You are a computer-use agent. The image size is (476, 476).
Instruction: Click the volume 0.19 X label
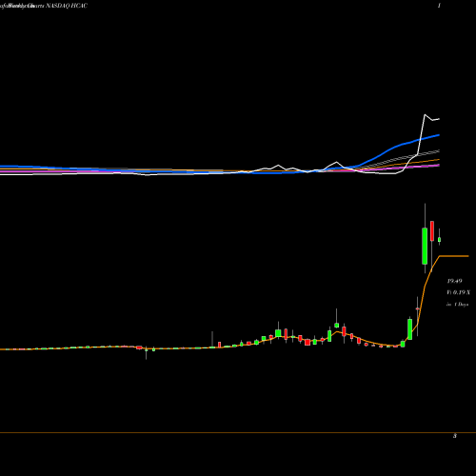click(x=459, y=292)
